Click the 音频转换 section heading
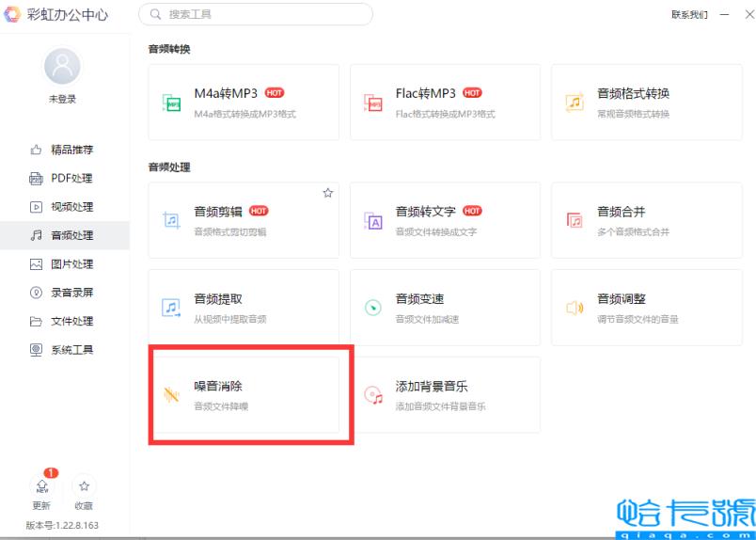This screenshot has width=756, height=540. click(169, 49)
